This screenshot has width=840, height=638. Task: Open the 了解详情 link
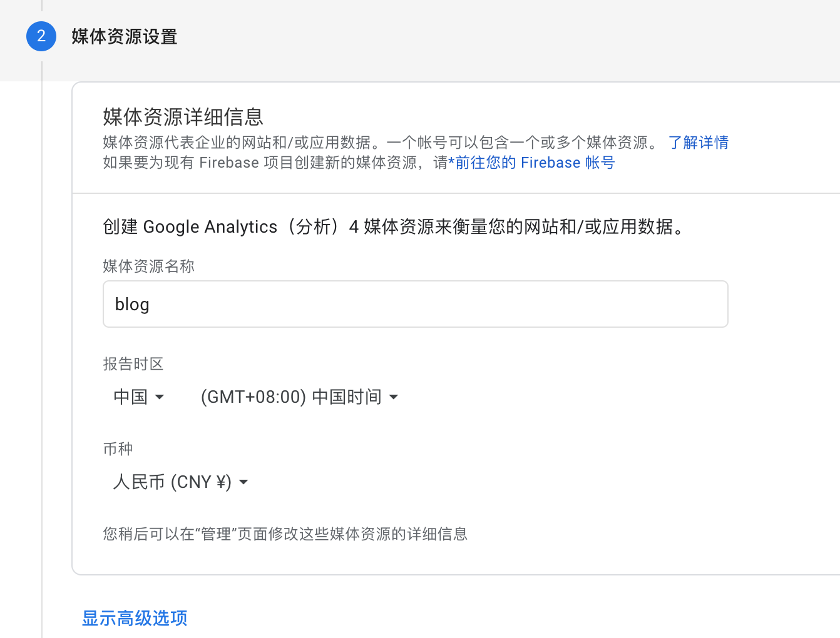(698, 143)
